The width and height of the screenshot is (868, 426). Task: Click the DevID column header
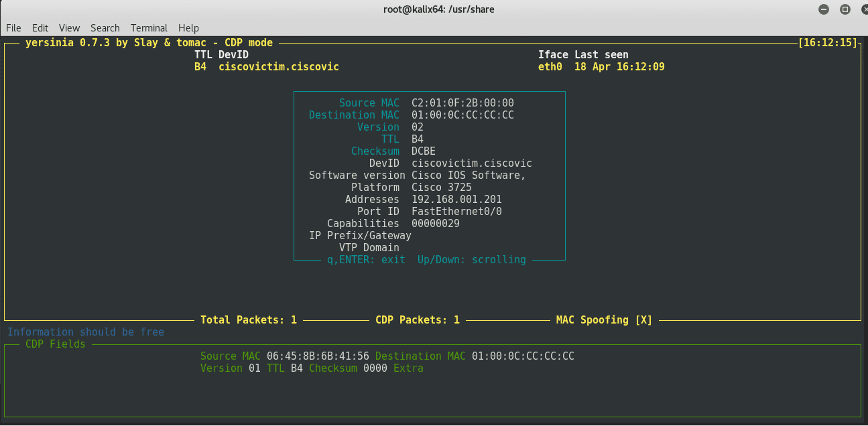click(233, 55)
